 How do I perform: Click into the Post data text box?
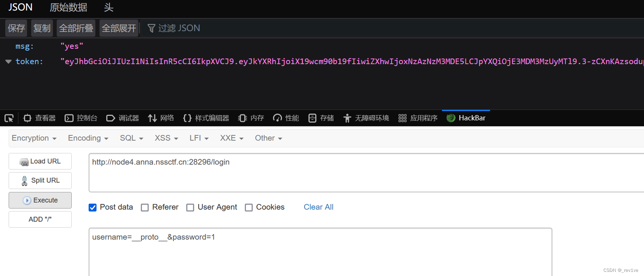320,252
